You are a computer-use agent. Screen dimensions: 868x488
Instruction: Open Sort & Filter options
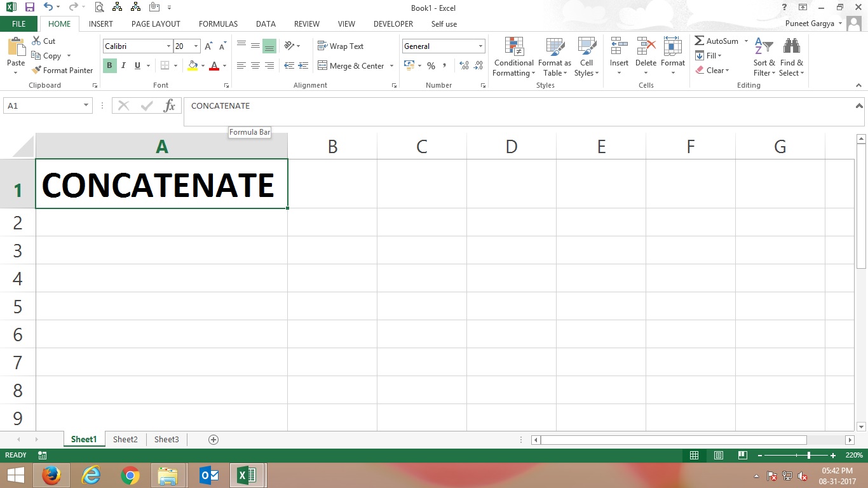[764, 57]
